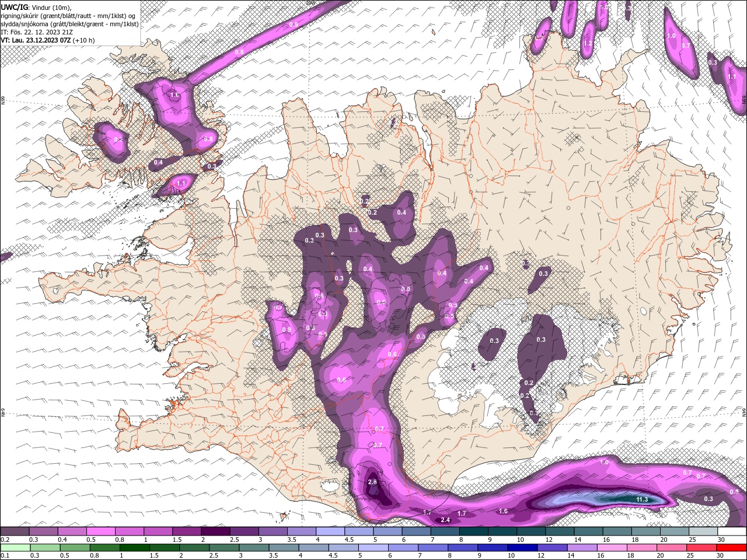Click the 11.3 precipitation value on the map
The height and width of the screenshot is (560, 747).
642,499
